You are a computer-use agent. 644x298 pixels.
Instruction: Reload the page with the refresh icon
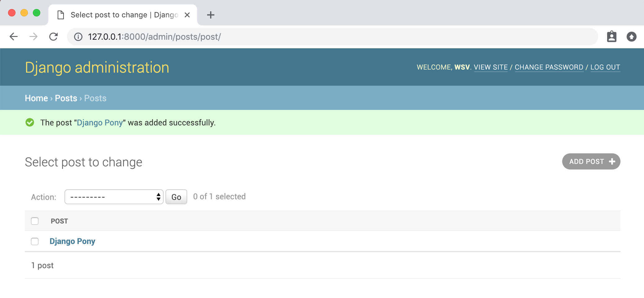(54, 37)
